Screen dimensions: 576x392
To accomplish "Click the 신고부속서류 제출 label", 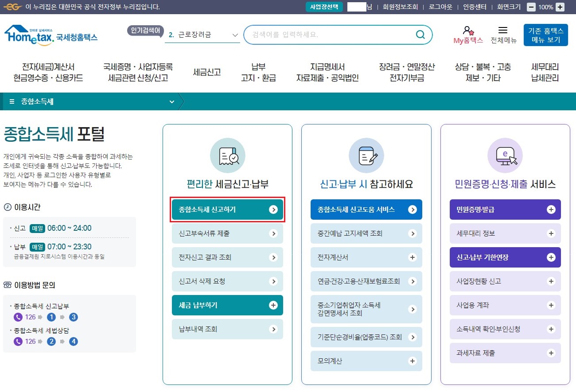I will (204, 233).
